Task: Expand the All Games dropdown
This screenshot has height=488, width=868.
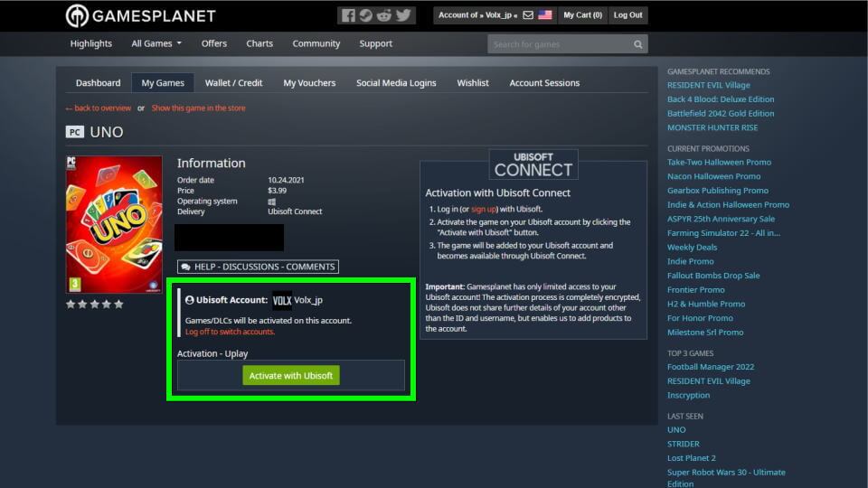Action: click(156, 43)
